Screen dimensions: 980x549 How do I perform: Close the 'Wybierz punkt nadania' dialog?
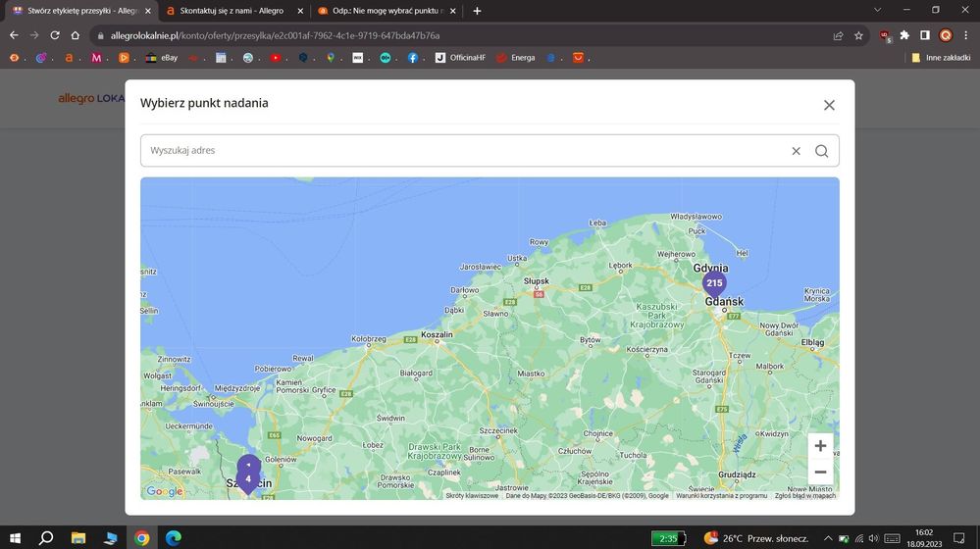coord(829,105)
